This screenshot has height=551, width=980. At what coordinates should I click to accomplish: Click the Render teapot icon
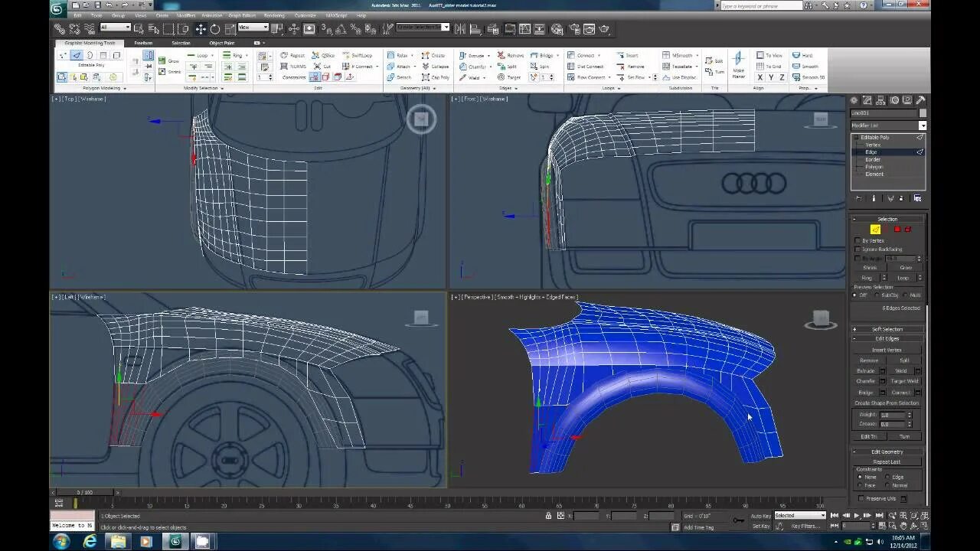(604, 29)
